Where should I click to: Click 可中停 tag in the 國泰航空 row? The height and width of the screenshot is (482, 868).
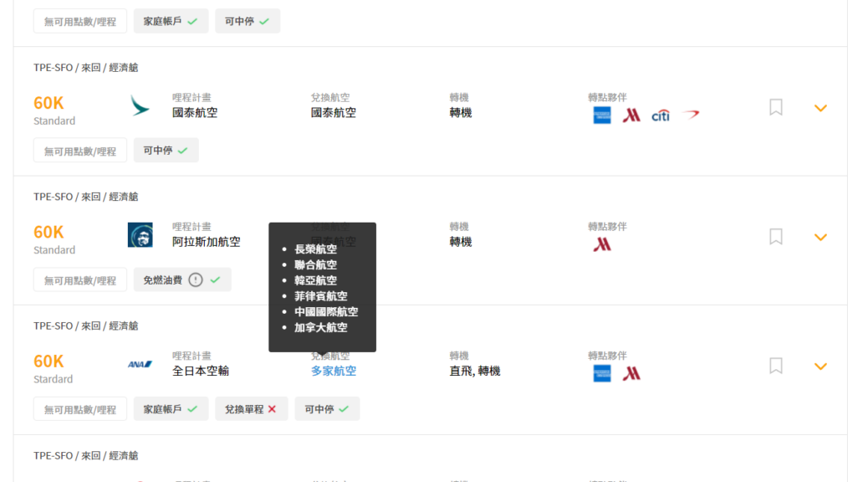(x=166, y=150)
